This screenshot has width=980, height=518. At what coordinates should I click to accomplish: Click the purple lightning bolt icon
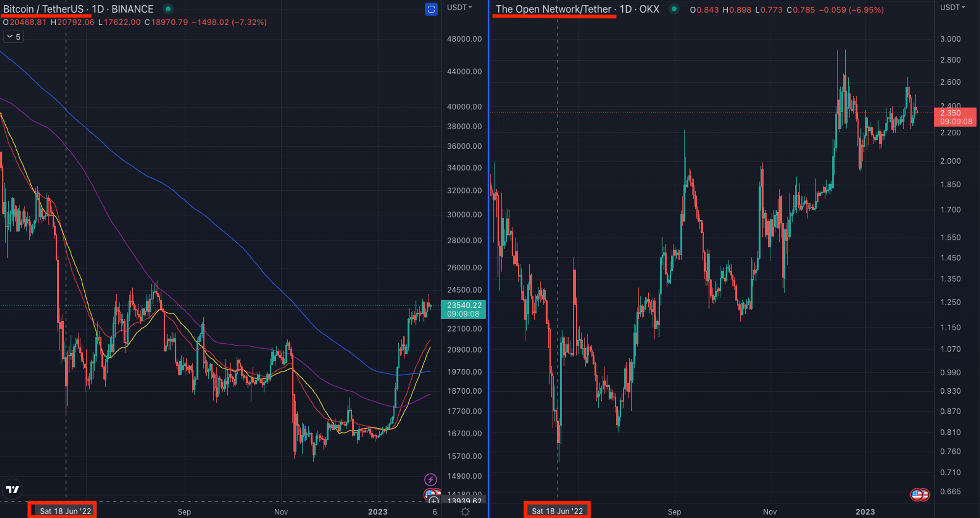pyautogui.click(x=430, y=479)
